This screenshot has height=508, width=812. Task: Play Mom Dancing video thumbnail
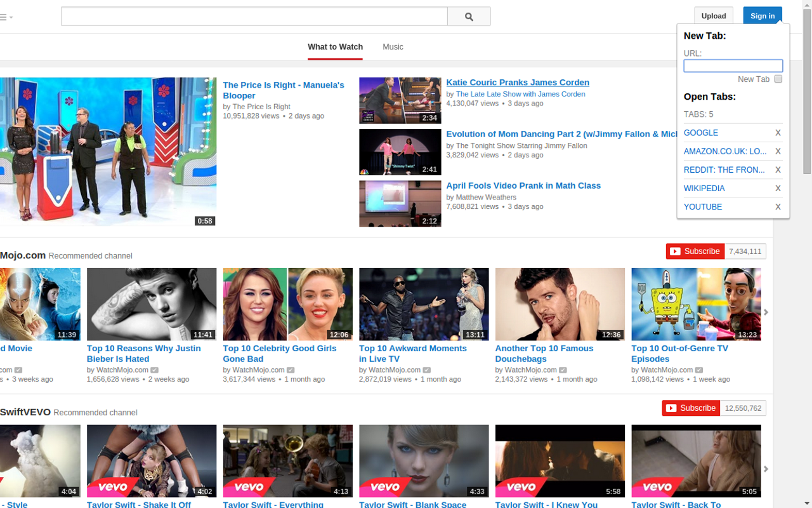400,152
